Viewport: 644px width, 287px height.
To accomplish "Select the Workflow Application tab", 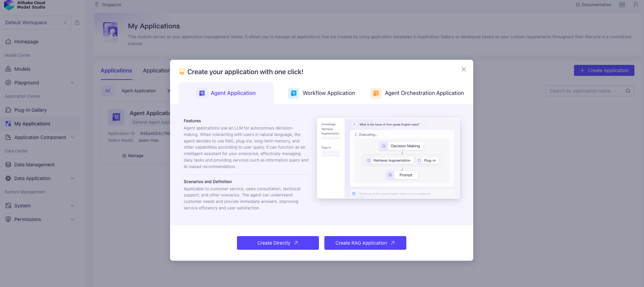I will (x=322, y=93).
